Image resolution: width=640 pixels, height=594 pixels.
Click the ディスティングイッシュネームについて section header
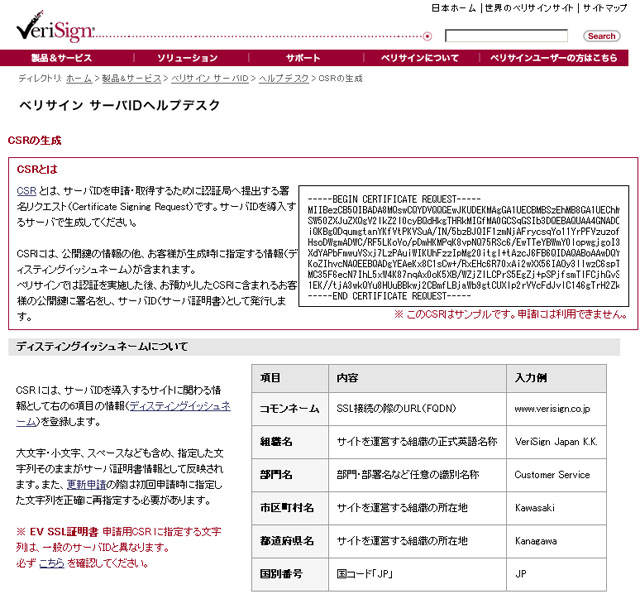click(314, 347)
